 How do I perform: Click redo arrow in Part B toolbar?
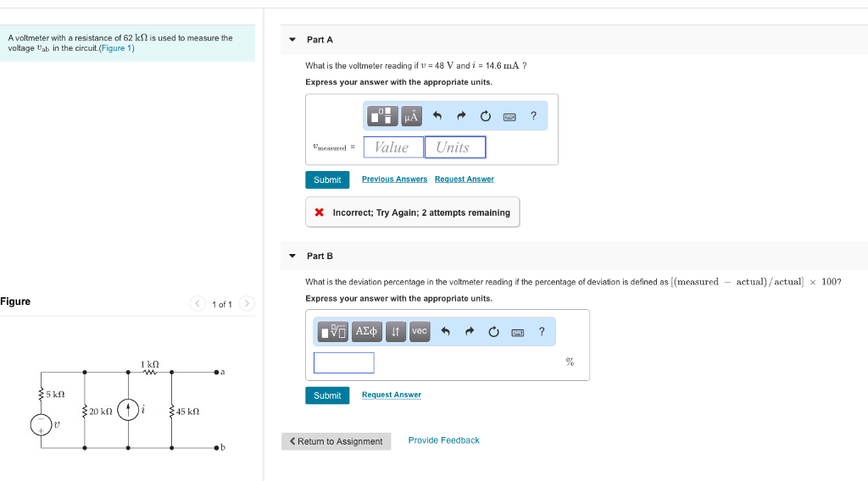click(470, 332)
